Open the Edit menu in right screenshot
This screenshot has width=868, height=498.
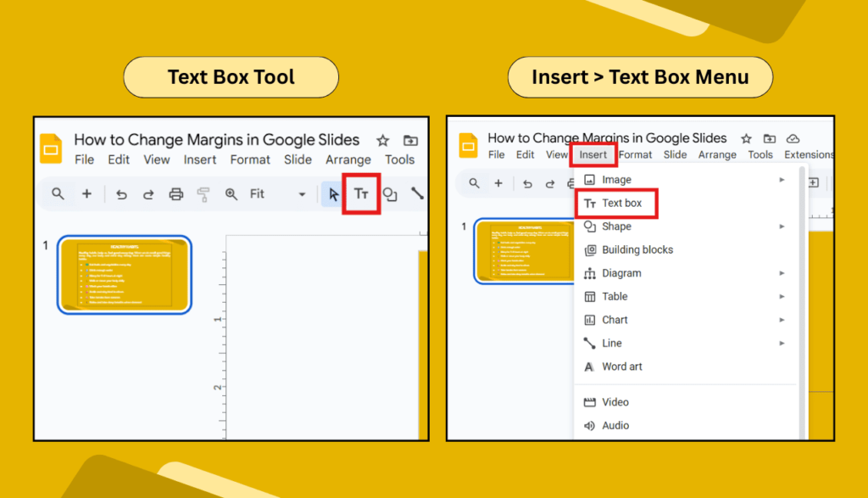(x=525, y=154)
